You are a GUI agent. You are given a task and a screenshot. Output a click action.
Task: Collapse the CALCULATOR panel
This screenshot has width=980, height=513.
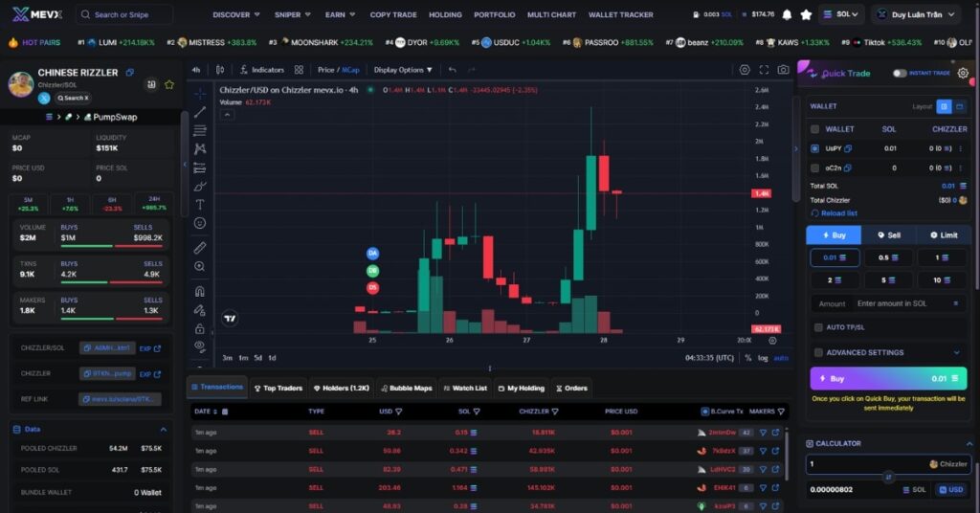[x=969, y=444]
